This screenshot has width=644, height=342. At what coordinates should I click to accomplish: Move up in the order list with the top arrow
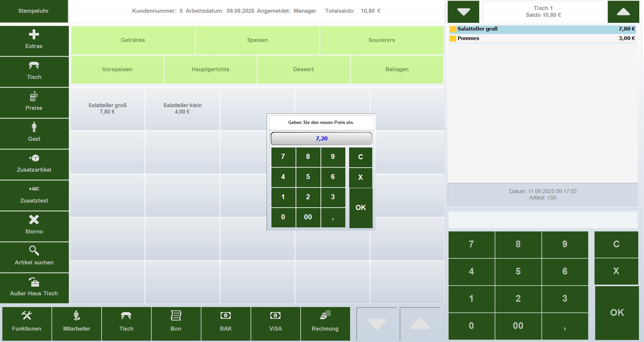[623, 12]
